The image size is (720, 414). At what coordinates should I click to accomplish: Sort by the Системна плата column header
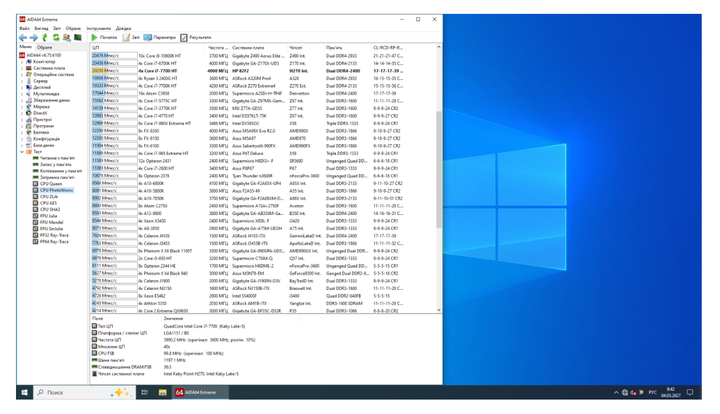258,47
